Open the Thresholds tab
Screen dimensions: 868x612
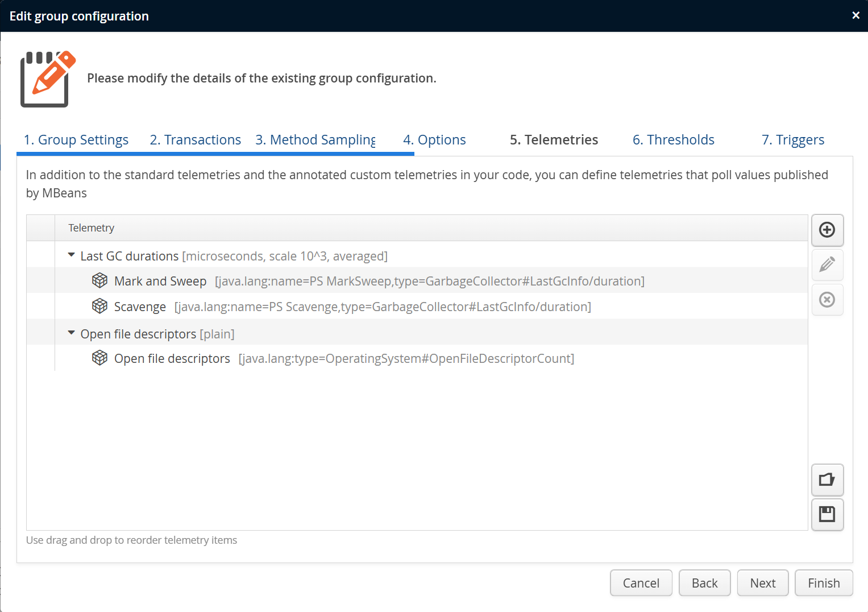673,140
